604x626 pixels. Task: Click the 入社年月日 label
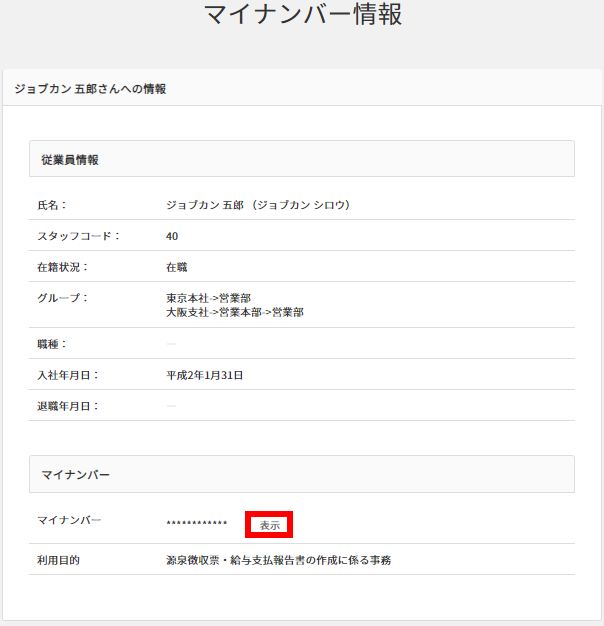[x=68, y=375]
